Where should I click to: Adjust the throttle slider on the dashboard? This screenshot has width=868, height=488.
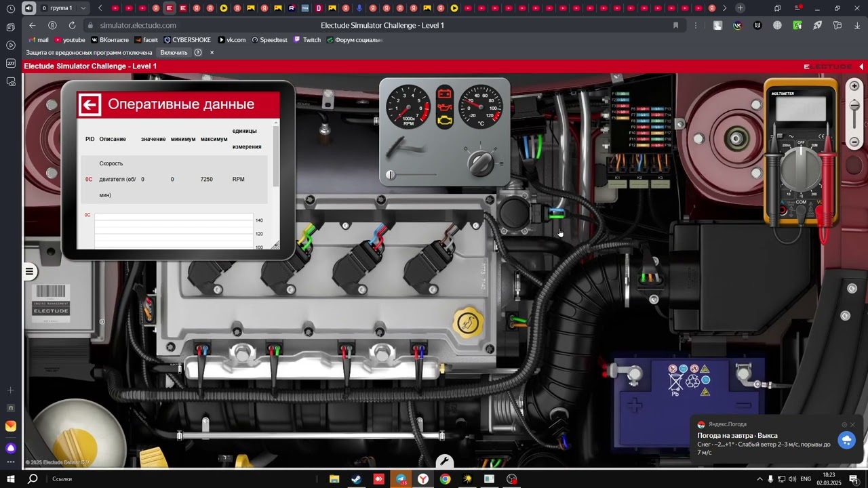click(391, 175)
